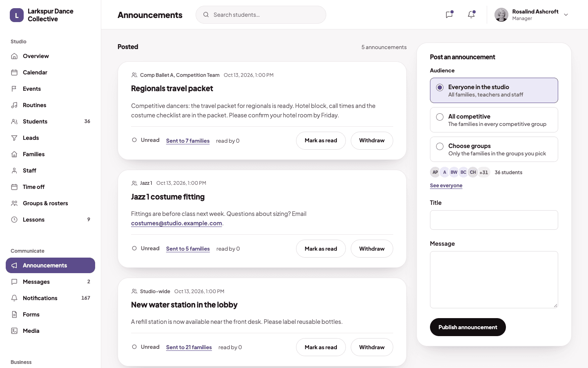Click the flag icon for Events
The width and height of the screenshot is (588, 368).
pyautogui.click(x=14, y=89)
